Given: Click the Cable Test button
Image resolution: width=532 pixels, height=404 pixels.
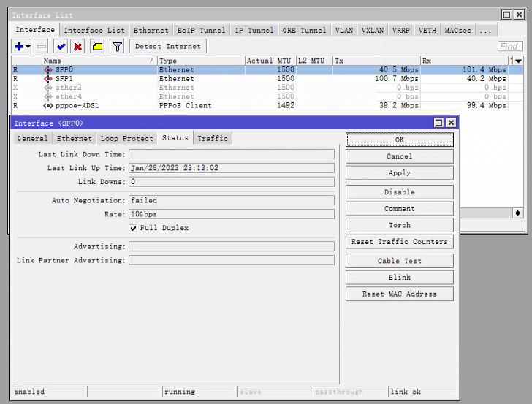Looking at the screenshot, I should [x=399, y=261].
